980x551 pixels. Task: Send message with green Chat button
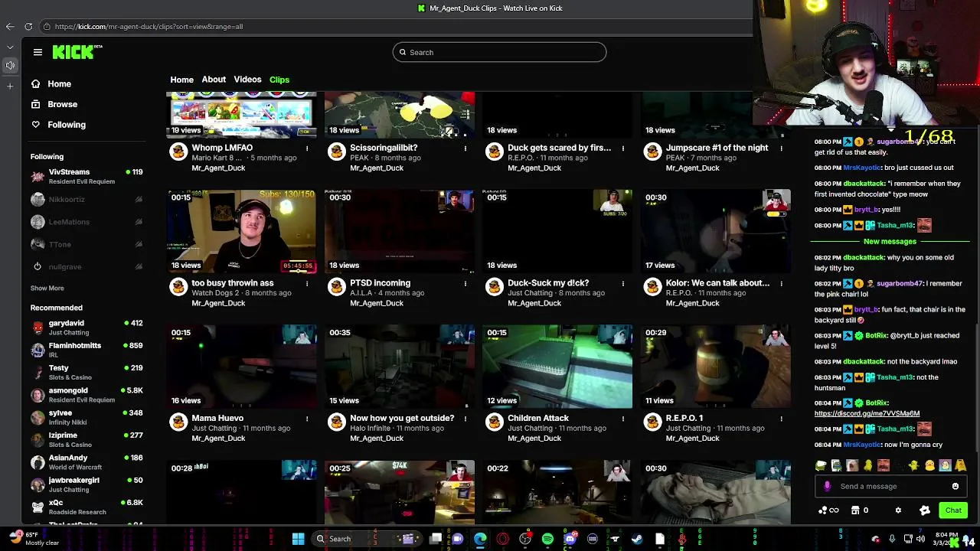click(x=953, y=510)
